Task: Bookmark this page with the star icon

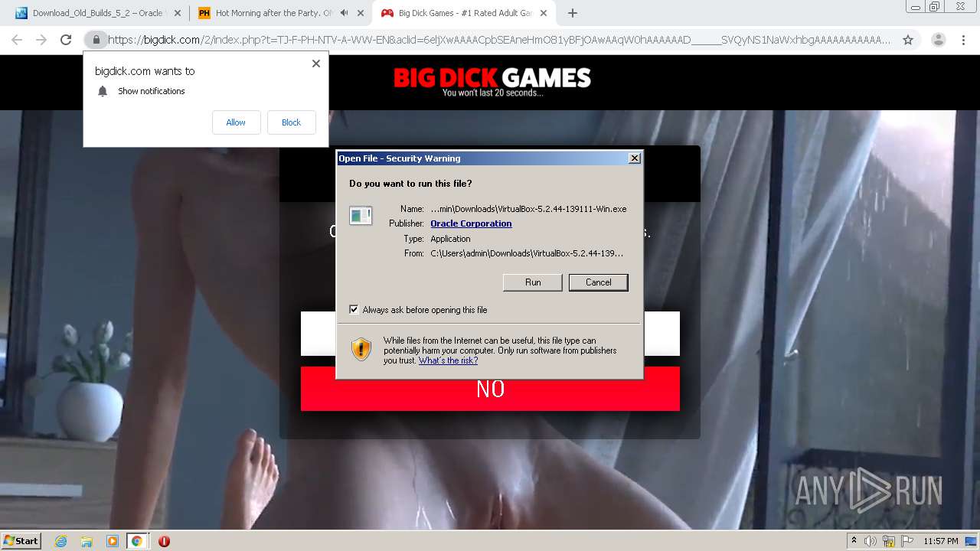Action: (x=908, y=40)
